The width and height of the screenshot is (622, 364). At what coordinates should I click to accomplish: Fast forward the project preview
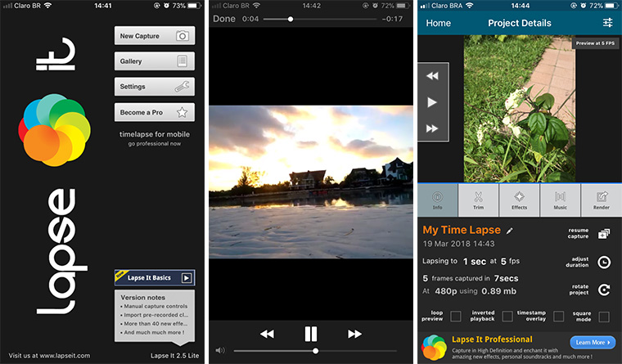432,128
